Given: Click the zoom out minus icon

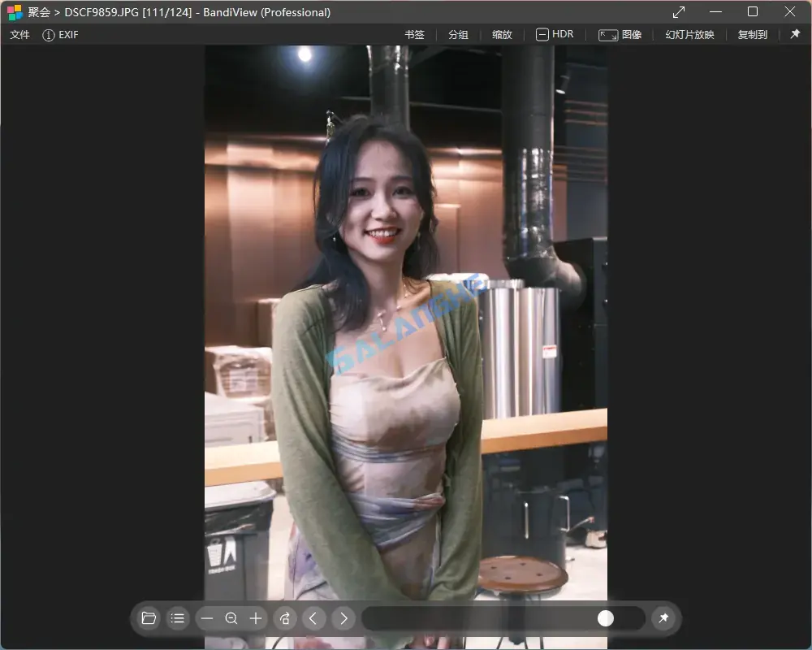Looking at the screenshot, I should (x=207, y=618).
